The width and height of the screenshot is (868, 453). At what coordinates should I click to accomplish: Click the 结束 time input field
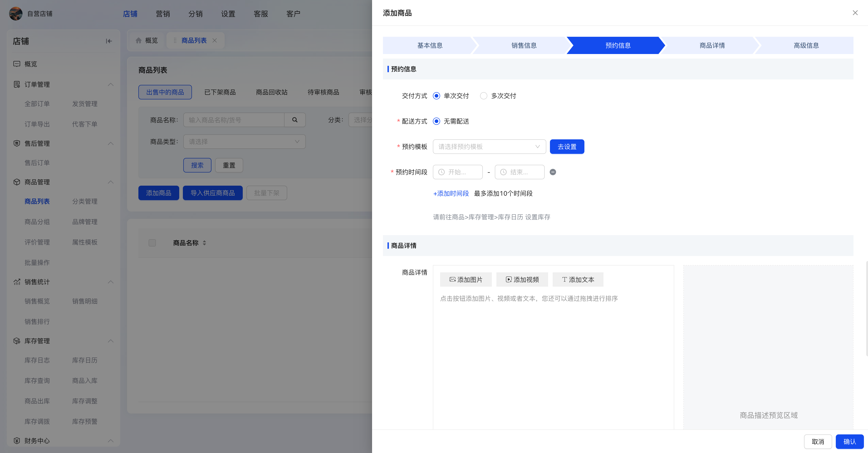click(x=520, y=172)
